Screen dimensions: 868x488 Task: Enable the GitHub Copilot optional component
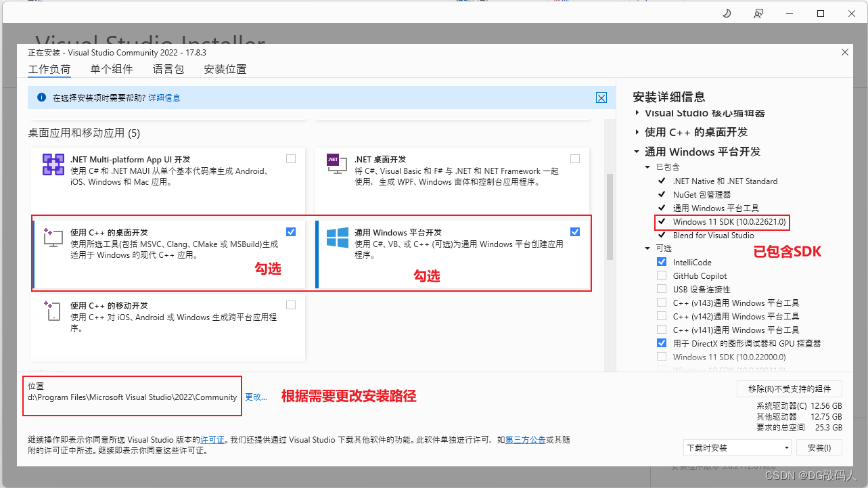pos(662,275)
